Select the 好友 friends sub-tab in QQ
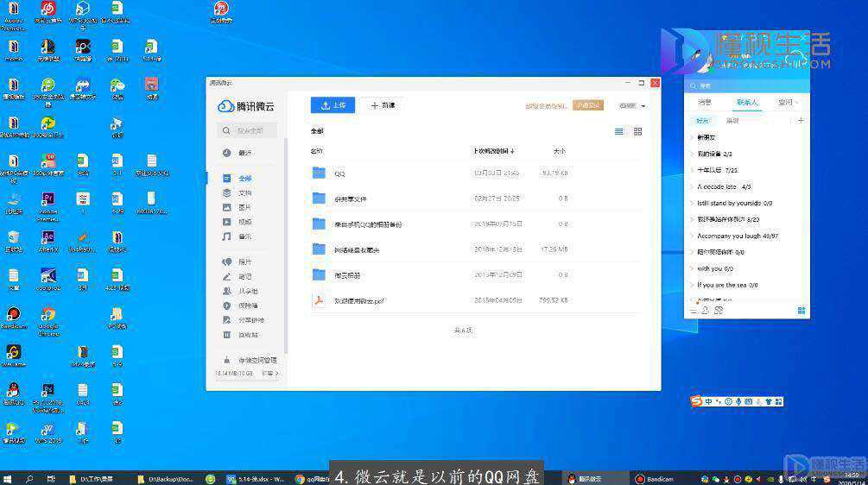Image resolution: width=868 pixels, height=485 pixels. click(x=702, y=121)
